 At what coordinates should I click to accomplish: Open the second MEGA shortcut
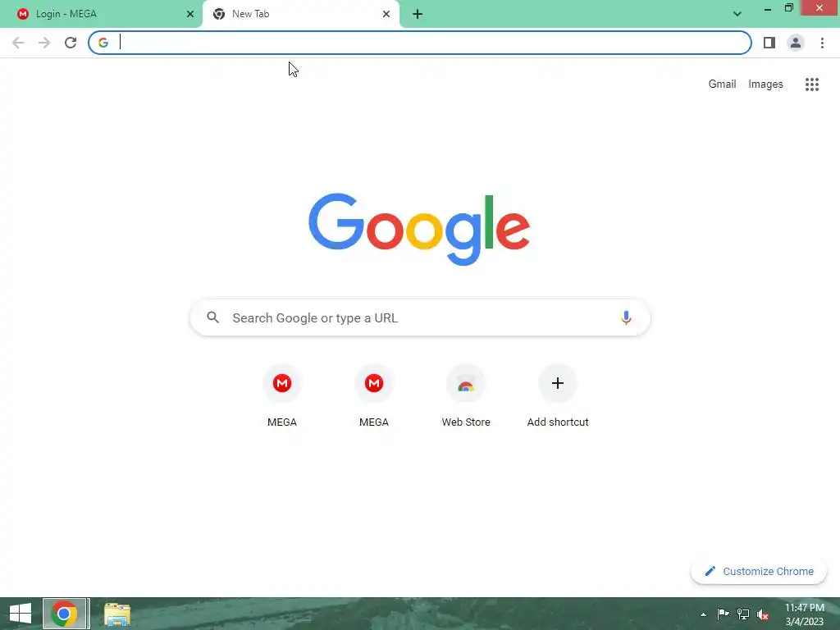coord(374,396)
